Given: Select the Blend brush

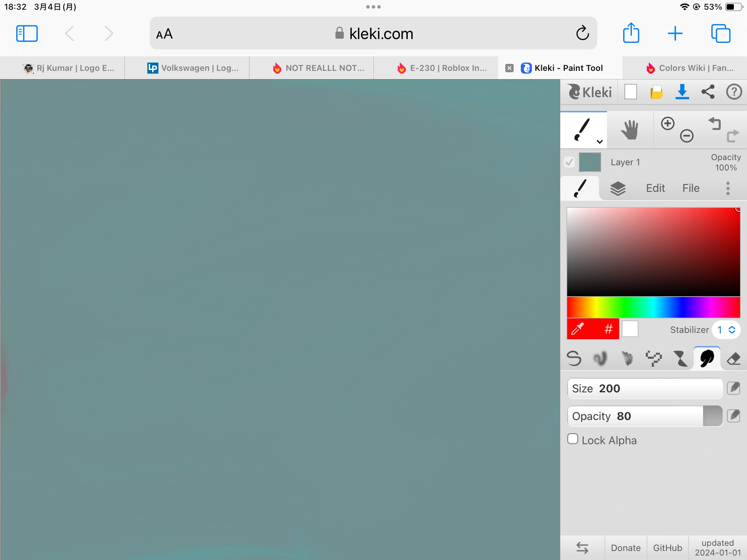Looking at the screenshot, I should (x=600, y=358).
